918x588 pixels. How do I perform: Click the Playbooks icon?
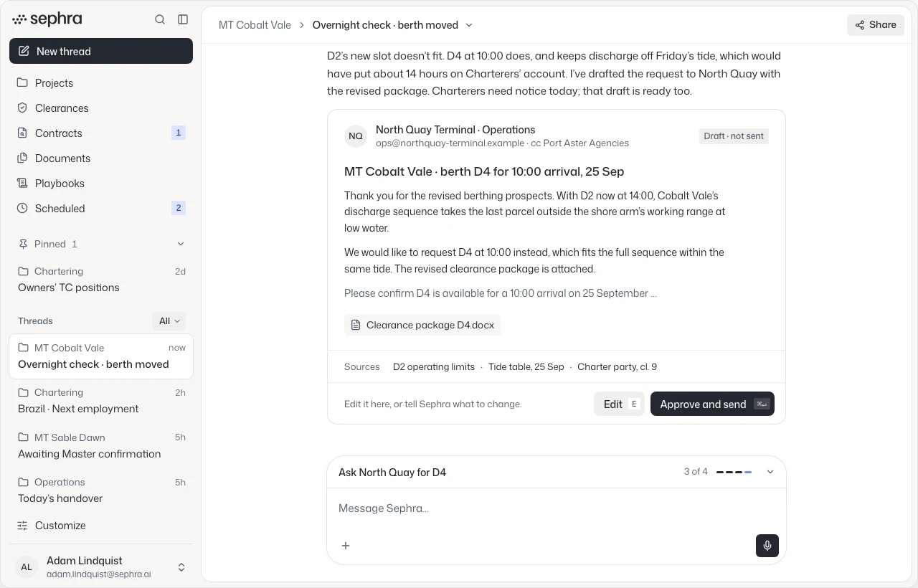pos(22,184)
